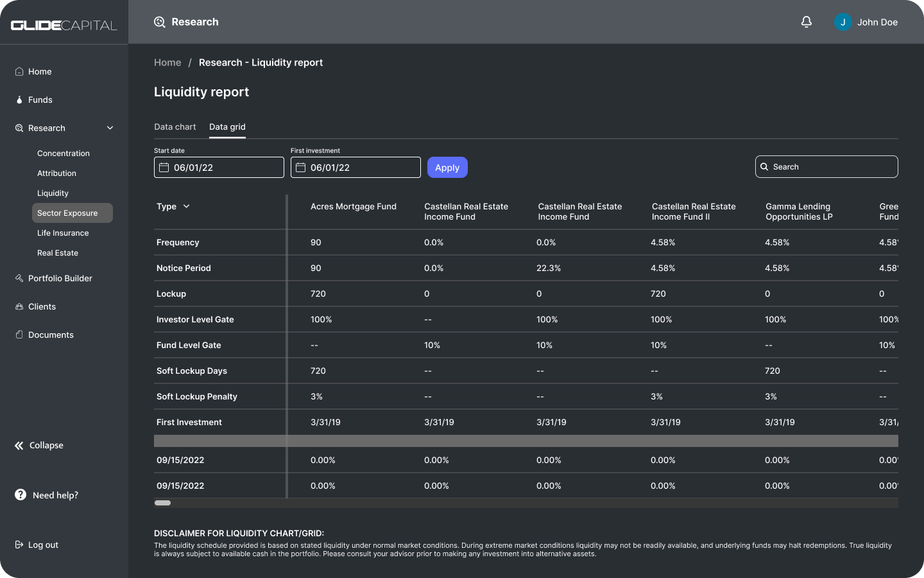Click the Funds icon in sidebar
The height and width of the screenshot is (578, 924).
[19, 100]
